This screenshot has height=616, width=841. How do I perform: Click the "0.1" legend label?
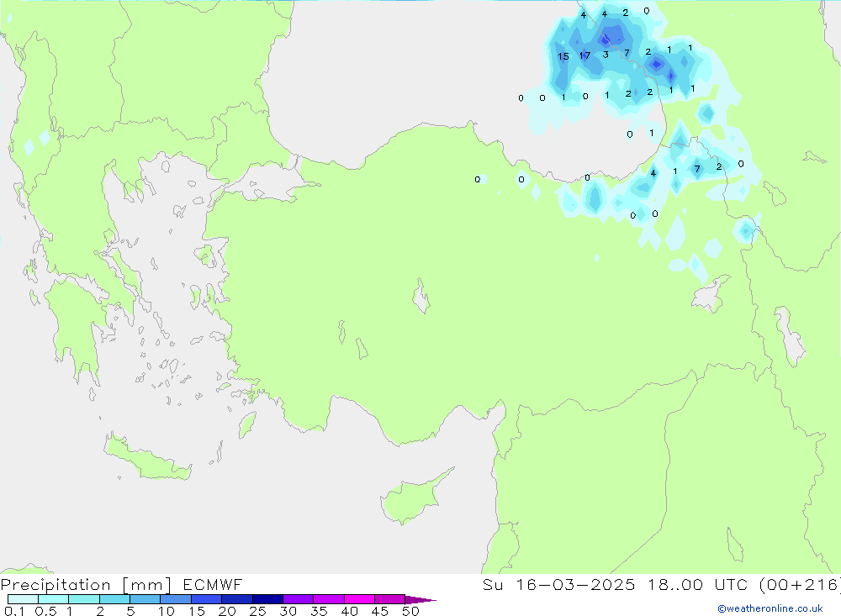coord(14,611)
